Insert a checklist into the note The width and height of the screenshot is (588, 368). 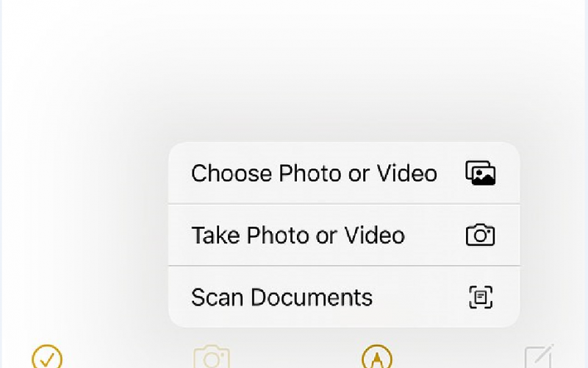point(47,358)
